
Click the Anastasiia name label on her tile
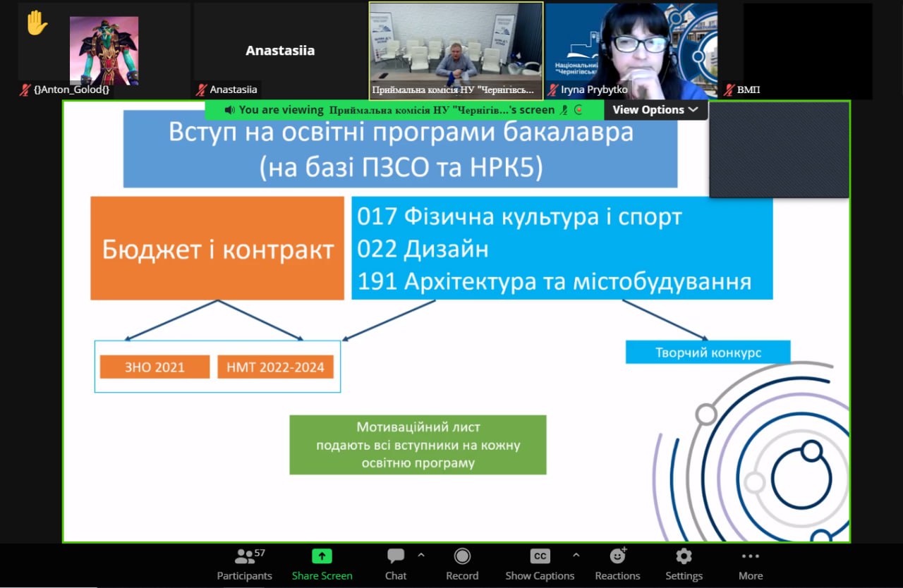(x=233, y=90)
